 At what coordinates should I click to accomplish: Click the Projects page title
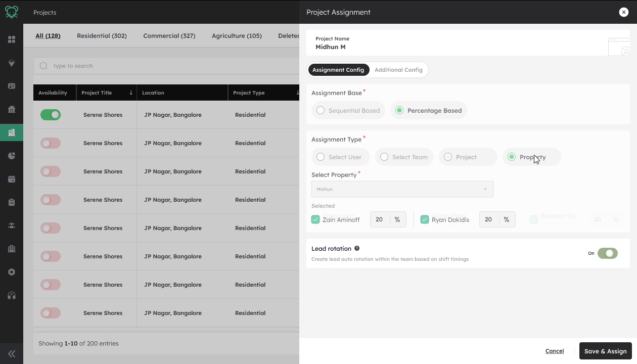point(44,12)
